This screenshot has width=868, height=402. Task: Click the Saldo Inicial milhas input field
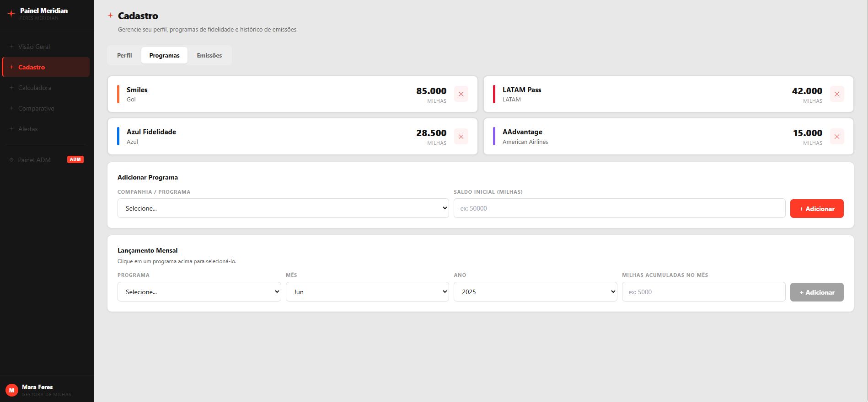coord(619,208)
